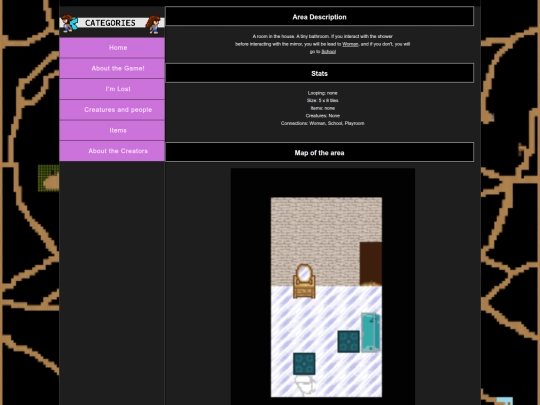Click the green grass tile in the background
This screenshot has height=405, width=540.
49,178
